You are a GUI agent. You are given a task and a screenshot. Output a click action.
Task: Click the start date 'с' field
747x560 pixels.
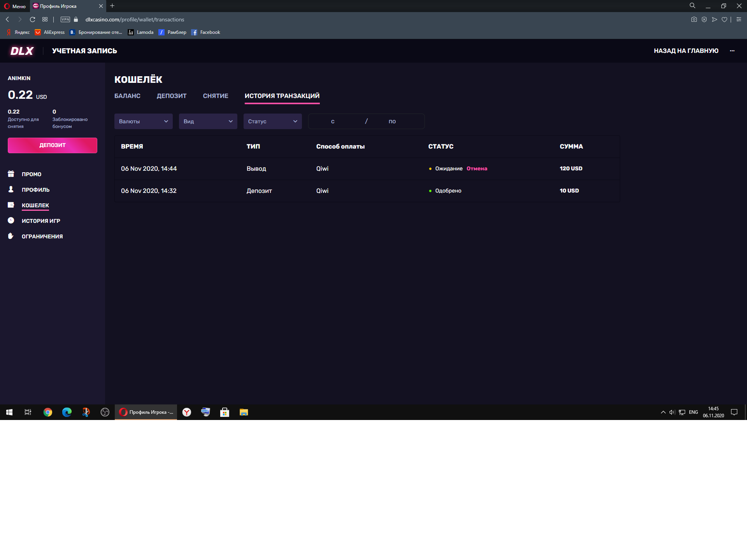333,121
